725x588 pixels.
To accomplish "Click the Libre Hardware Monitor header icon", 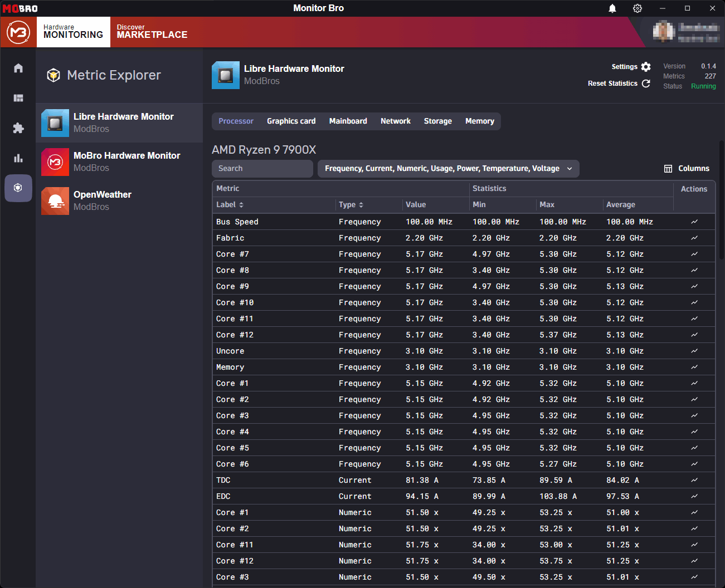I will (226, 75).
